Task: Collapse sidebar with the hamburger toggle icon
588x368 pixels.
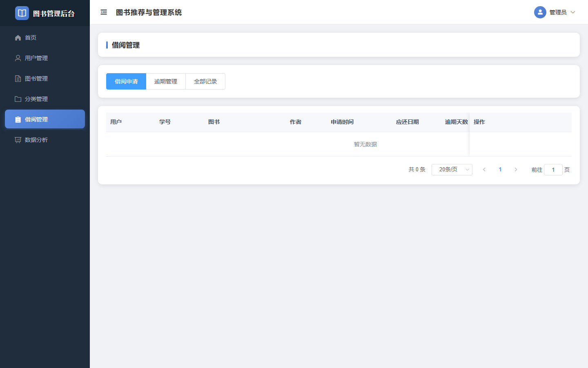Action: click(104, 12)
